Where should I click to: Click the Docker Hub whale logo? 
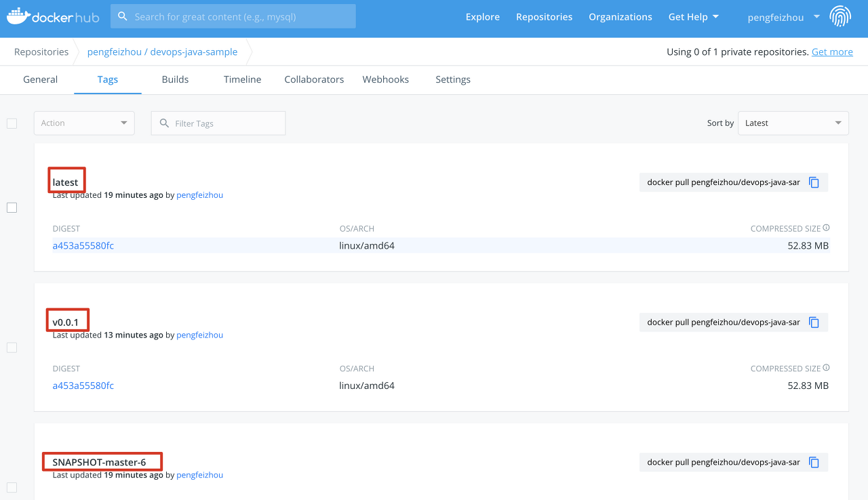[x=54, y=16]
